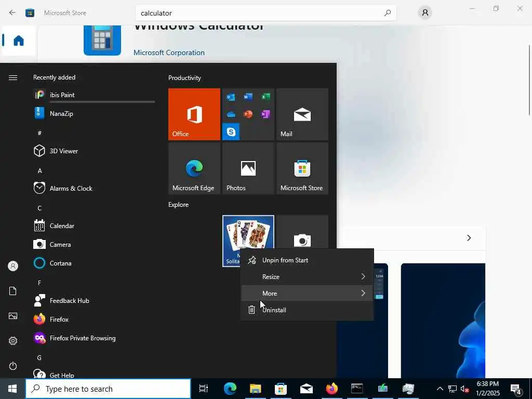532x399 pixels.
Task: Open Settings gear in Start sidebar
Action: point(13,341)
